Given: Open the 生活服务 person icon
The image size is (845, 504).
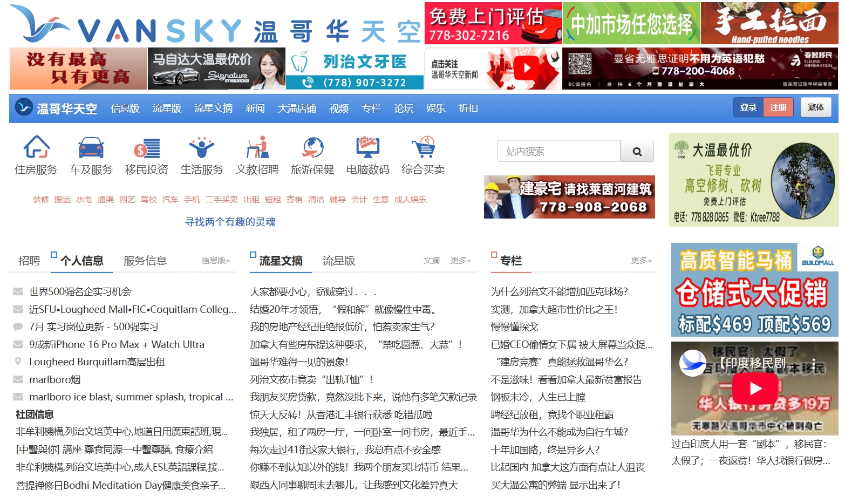Looking at the screenshot, I should pos(202,147).
